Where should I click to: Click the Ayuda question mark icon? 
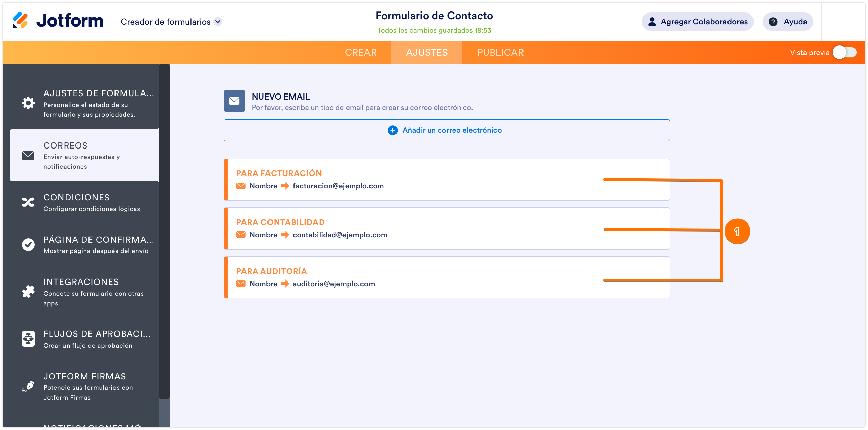[773, 22]
